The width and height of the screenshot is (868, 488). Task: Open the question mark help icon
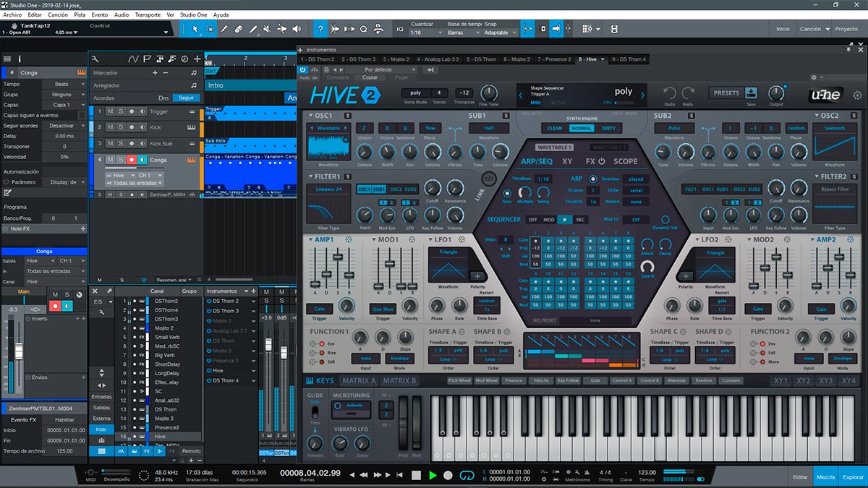click(320, 29)
